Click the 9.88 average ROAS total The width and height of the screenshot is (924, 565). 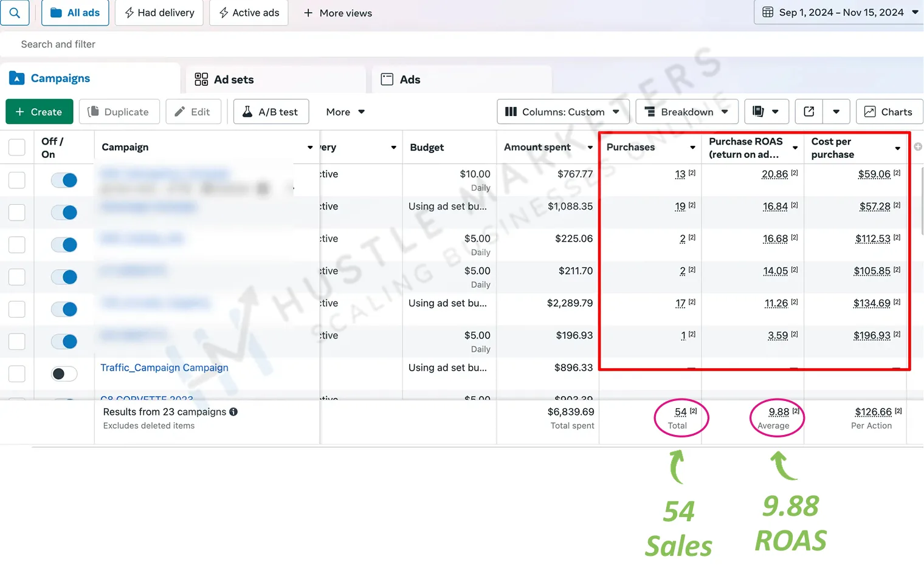tap(779, 412)
